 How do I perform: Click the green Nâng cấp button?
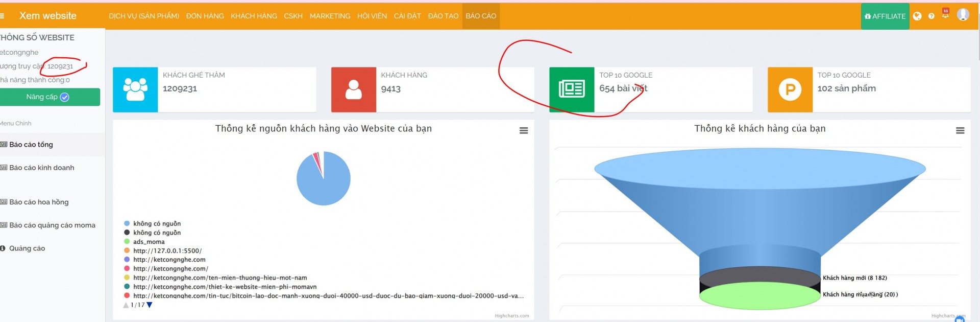[x=49, y=97]
